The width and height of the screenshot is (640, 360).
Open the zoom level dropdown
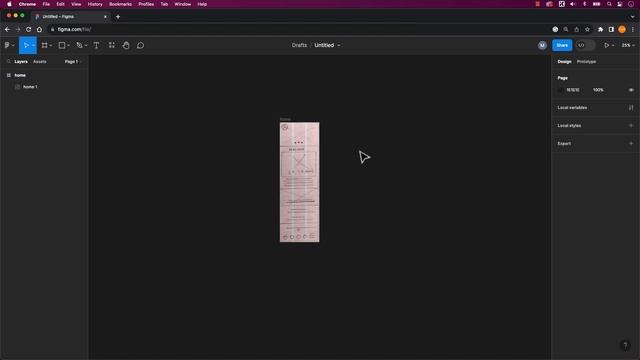(628, 45)
